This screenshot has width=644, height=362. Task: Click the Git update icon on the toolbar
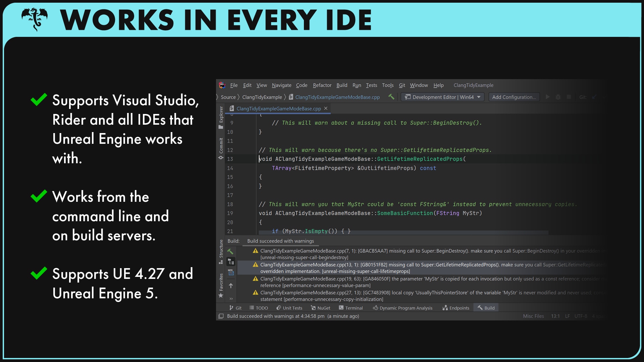[594, 97]
